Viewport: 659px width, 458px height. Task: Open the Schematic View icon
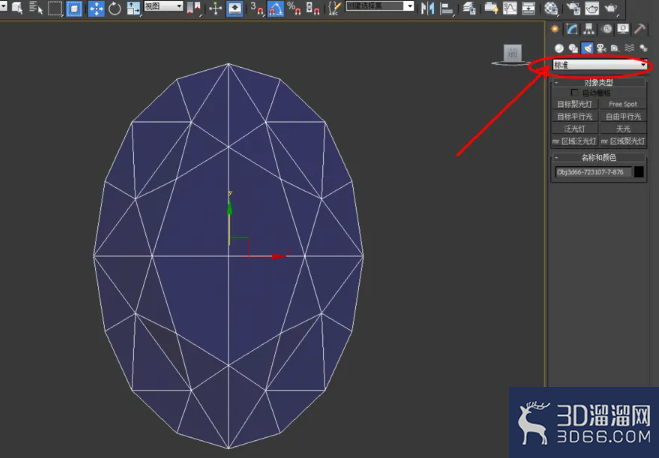tap(528, 8)
